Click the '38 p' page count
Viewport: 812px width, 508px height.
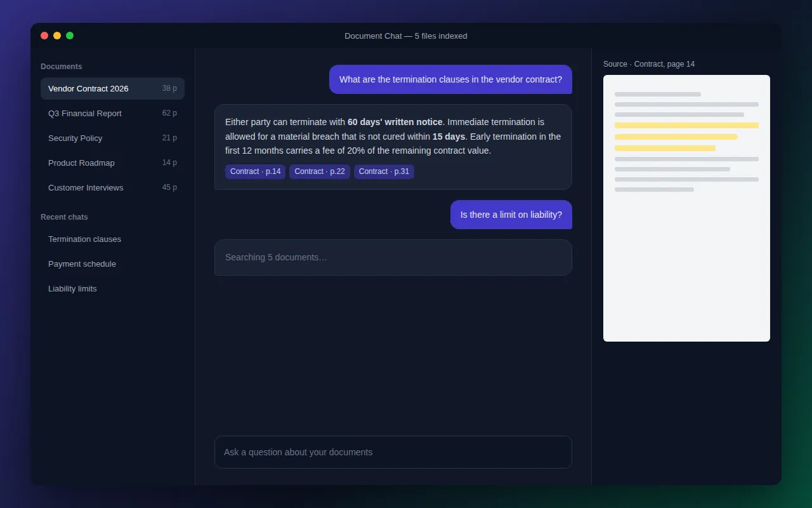coord(169,88)
